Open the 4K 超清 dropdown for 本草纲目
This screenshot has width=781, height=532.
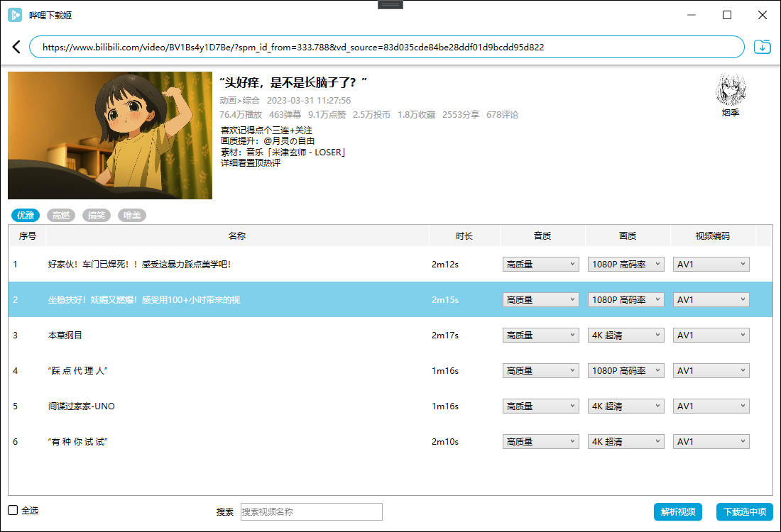626,335
